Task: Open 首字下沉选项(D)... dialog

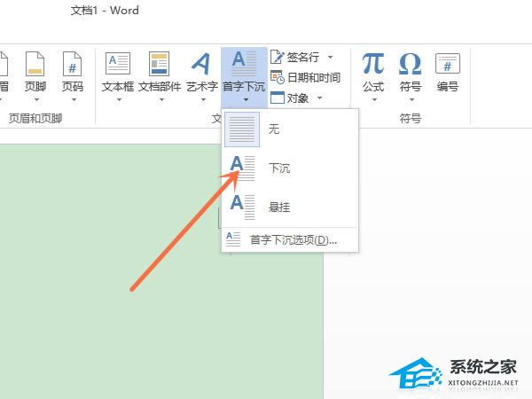Action: point(290,240)
